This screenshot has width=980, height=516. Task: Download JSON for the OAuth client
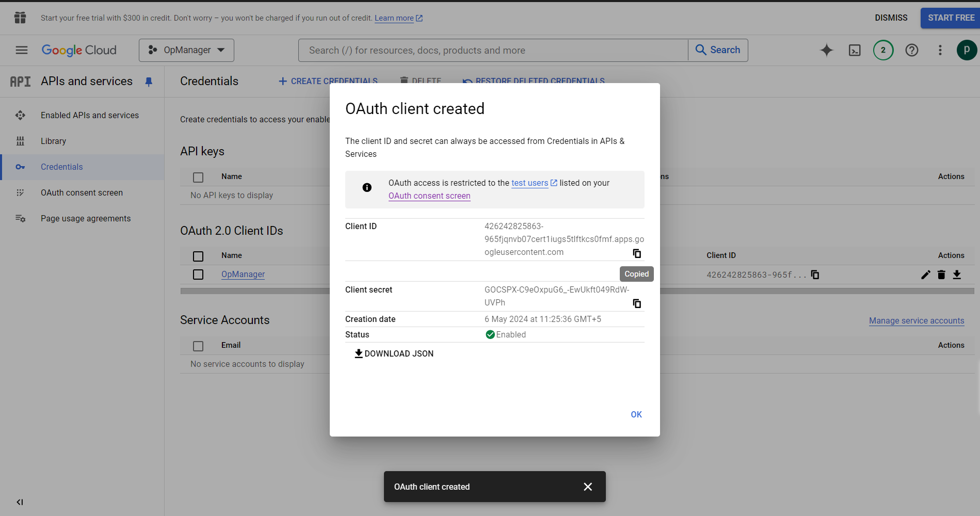[x=394, y=353]
